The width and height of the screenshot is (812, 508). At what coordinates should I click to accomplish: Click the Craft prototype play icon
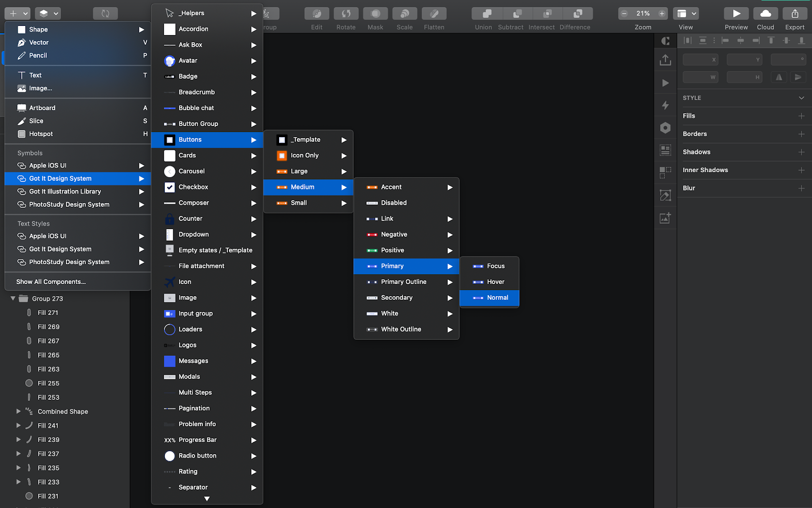point(665,83)
